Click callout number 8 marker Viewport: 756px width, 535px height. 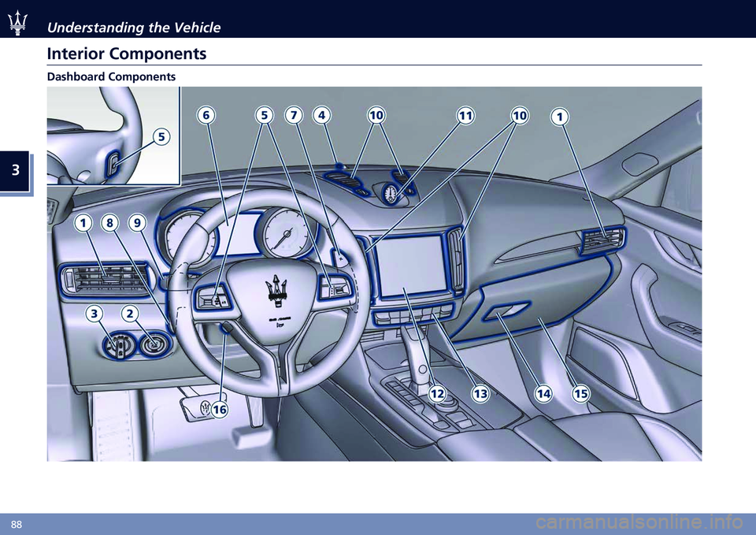(x=110, y=223)
